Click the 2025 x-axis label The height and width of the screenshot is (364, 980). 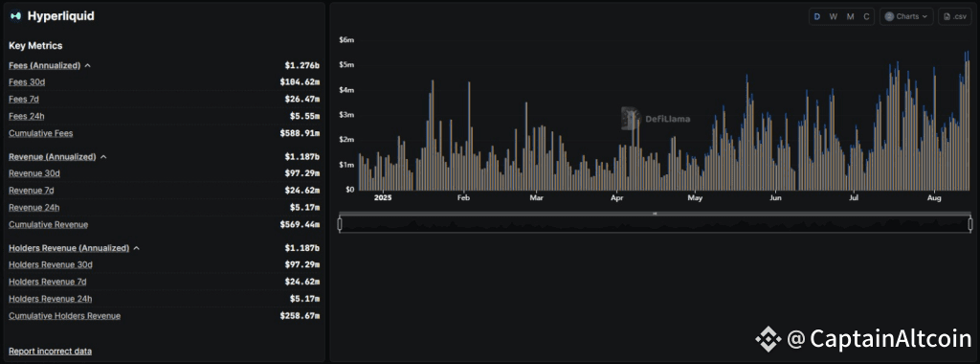pos(383,197)
